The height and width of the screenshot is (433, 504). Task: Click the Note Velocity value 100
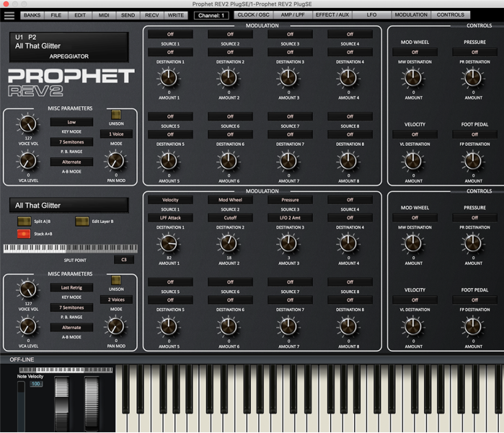point(36,384)
